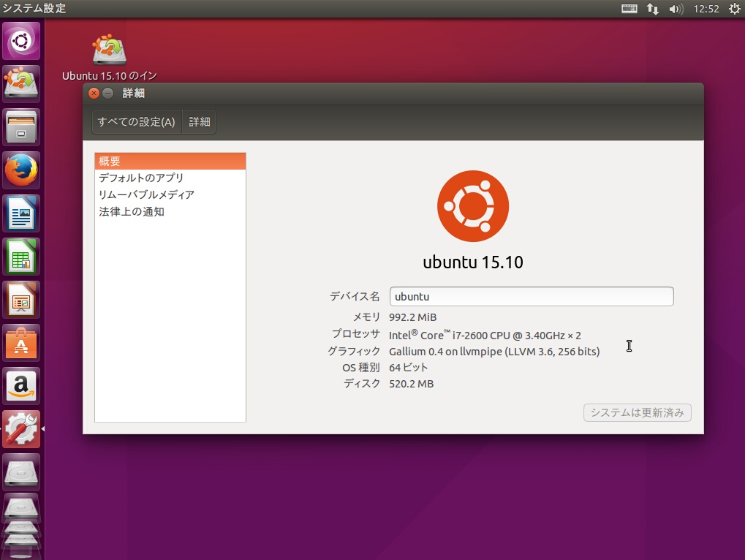Image resolution: width=745 pixels, height=560 pixels.
Task: Open the 法律上の通知 section
Action: (x=130, y=211)
